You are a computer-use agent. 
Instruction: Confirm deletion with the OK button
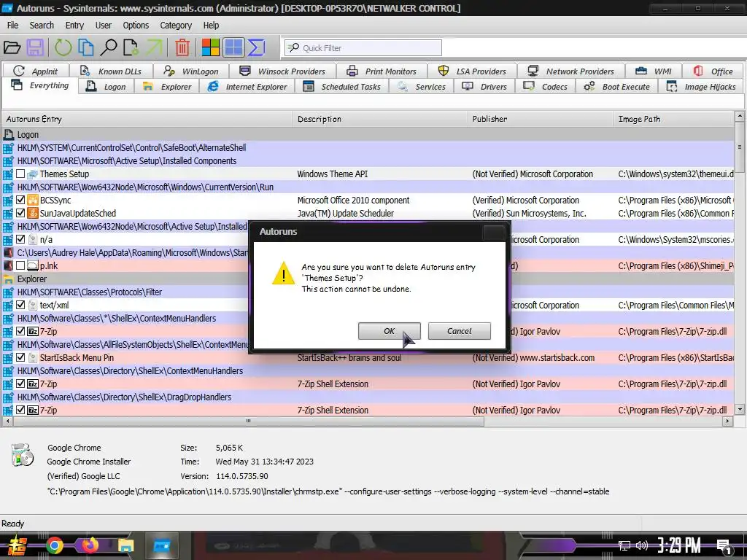(x=390, y=331)
